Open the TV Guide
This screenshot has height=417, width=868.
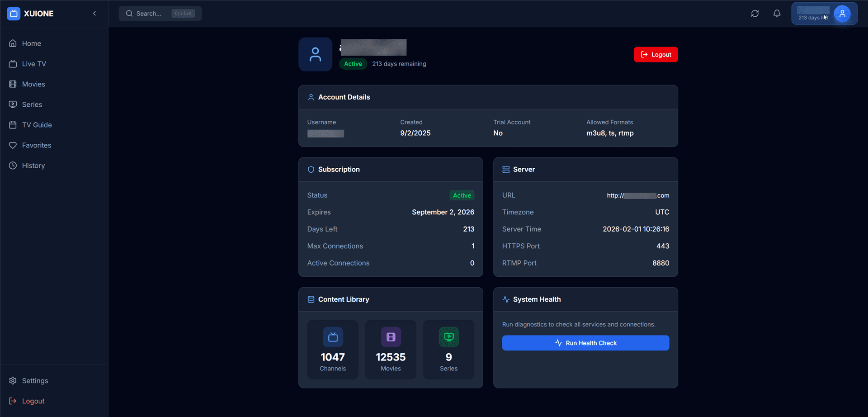(x=37, y=125)
